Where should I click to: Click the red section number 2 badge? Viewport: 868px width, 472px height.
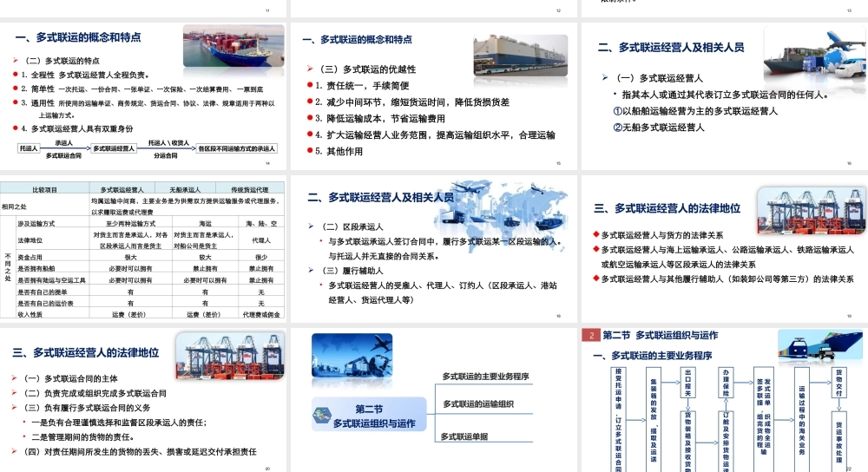click(591, 335)
